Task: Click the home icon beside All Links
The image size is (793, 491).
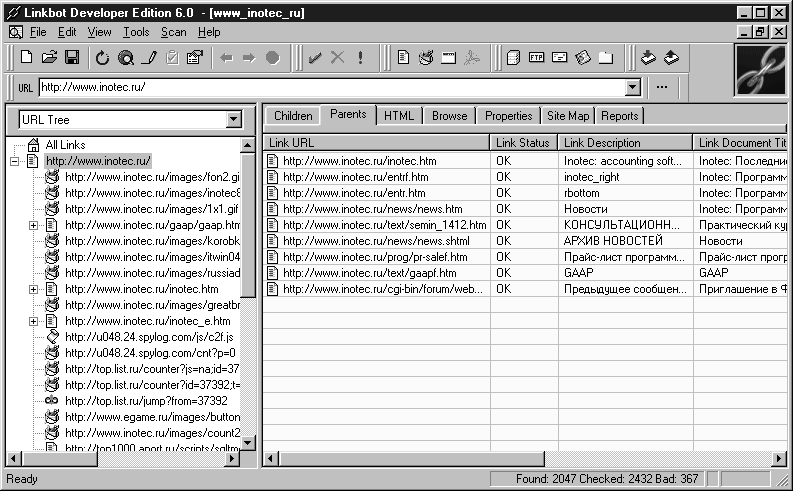Action: [33, 145]
